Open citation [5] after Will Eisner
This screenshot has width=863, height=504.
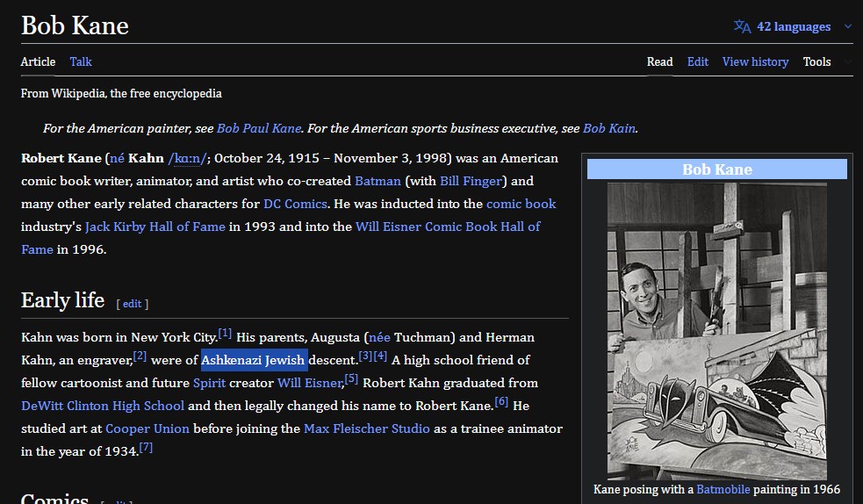pos(351,379)
